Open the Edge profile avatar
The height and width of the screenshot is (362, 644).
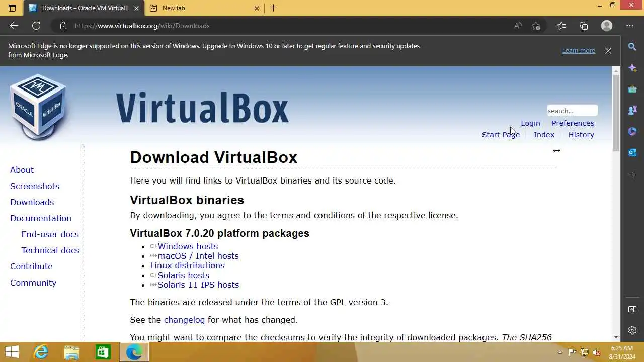607,26
